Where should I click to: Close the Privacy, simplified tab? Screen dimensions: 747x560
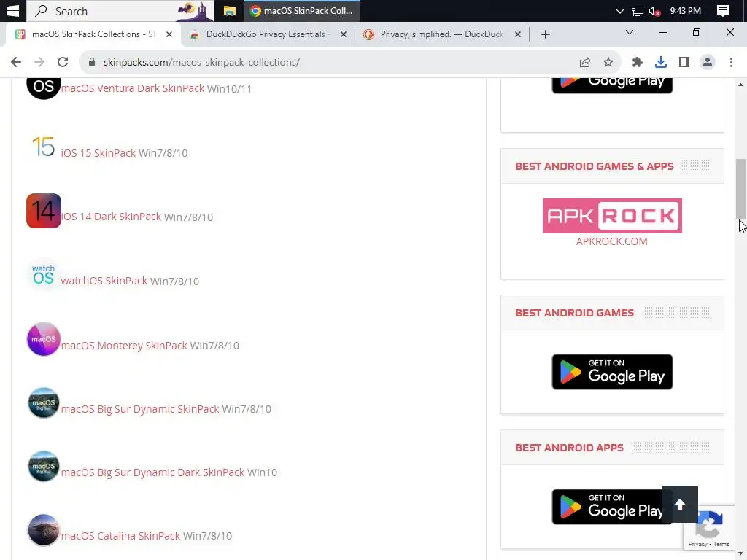[x=518, y=34]
